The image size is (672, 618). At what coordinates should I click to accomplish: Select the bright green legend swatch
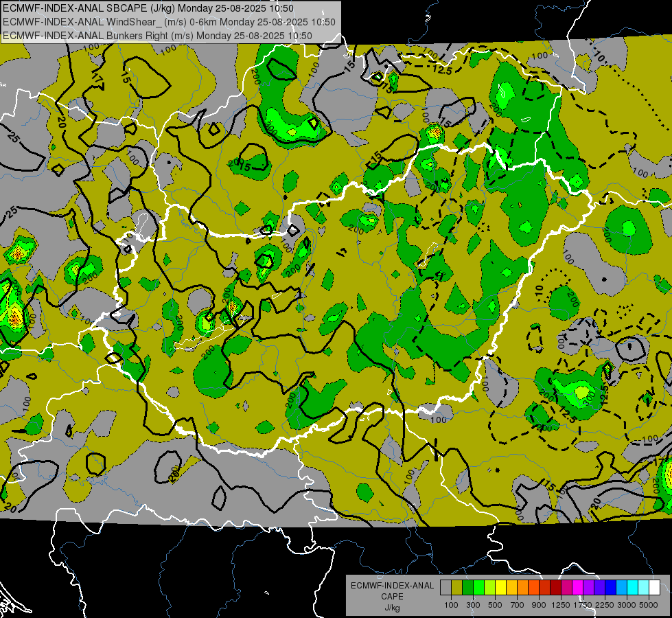tap(478, 588)
